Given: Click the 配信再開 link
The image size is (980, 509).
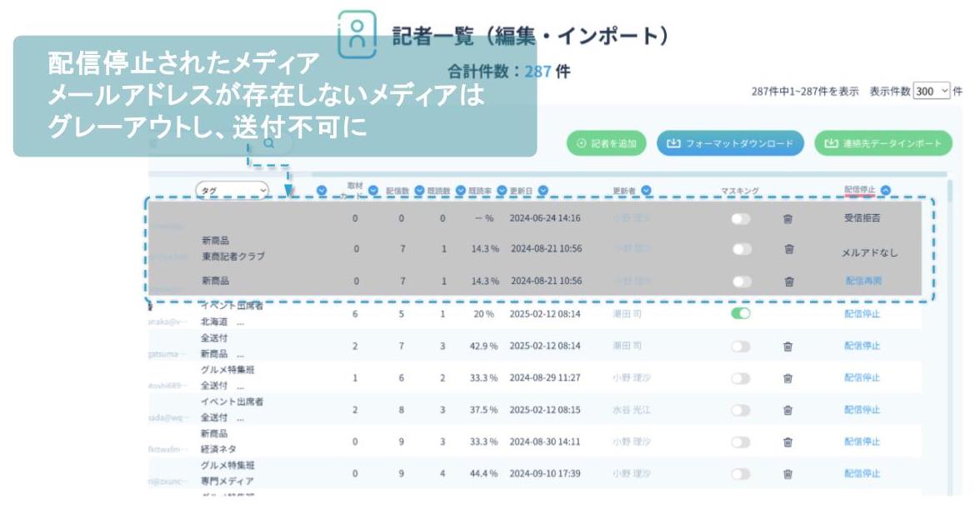Looking at the screenshot, I should [862, 282].
